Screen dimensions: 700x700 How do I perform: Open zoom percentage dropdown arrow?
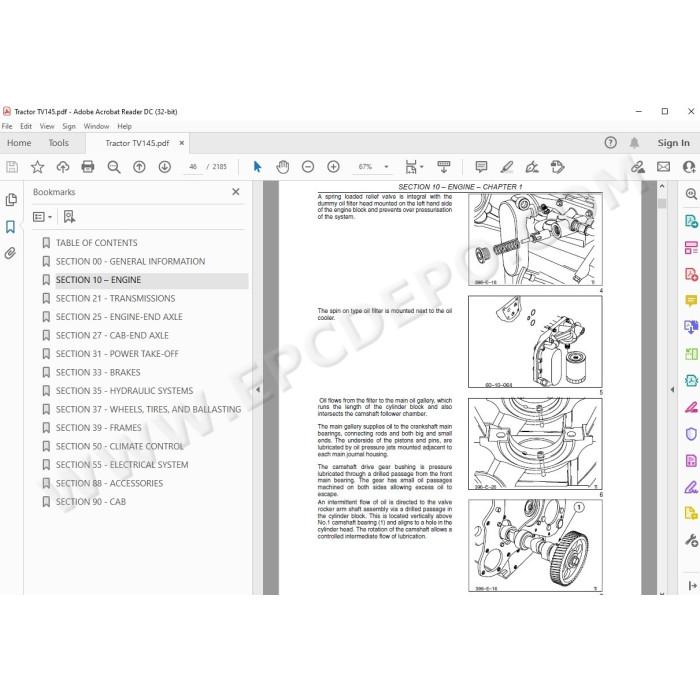tap(386, 167)
